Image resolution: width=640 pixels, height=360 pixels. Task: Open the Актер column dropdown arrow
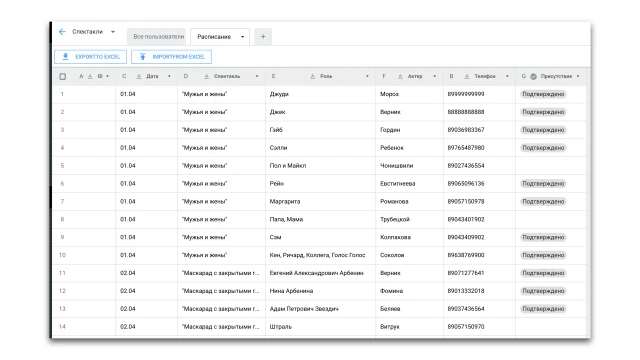click(x=435, y=76)
